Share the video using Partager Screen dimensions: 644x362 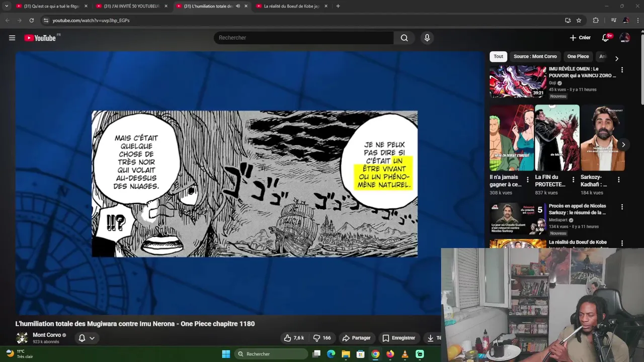356,338
